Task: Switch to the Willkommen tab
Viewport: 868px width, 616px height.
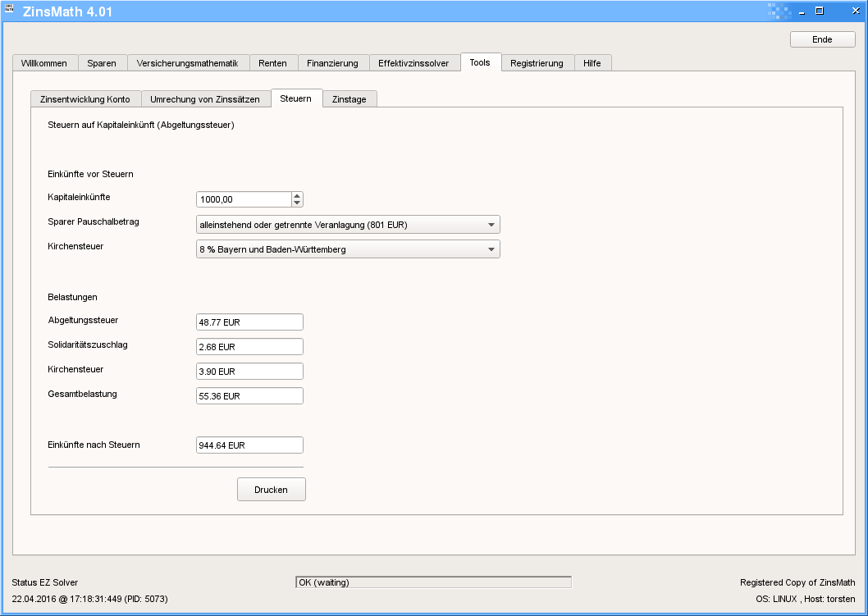Action: 44,63
